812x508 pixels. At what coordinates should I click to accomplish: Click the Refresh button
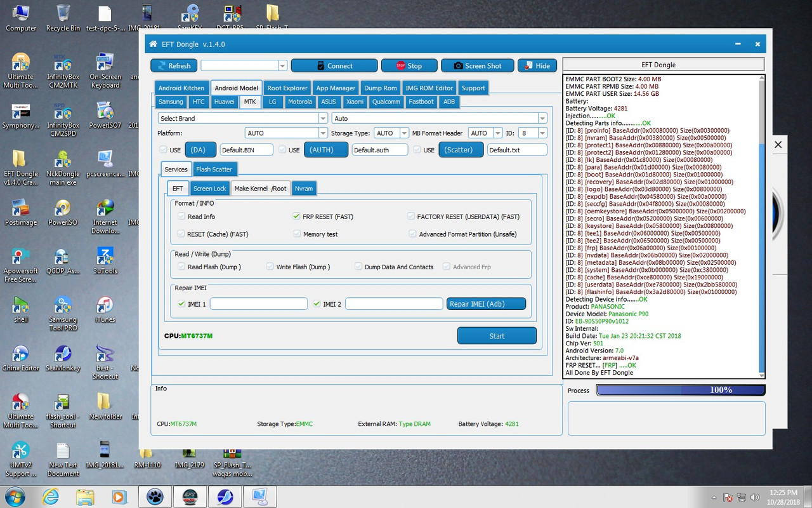click(x=174, y=65)
